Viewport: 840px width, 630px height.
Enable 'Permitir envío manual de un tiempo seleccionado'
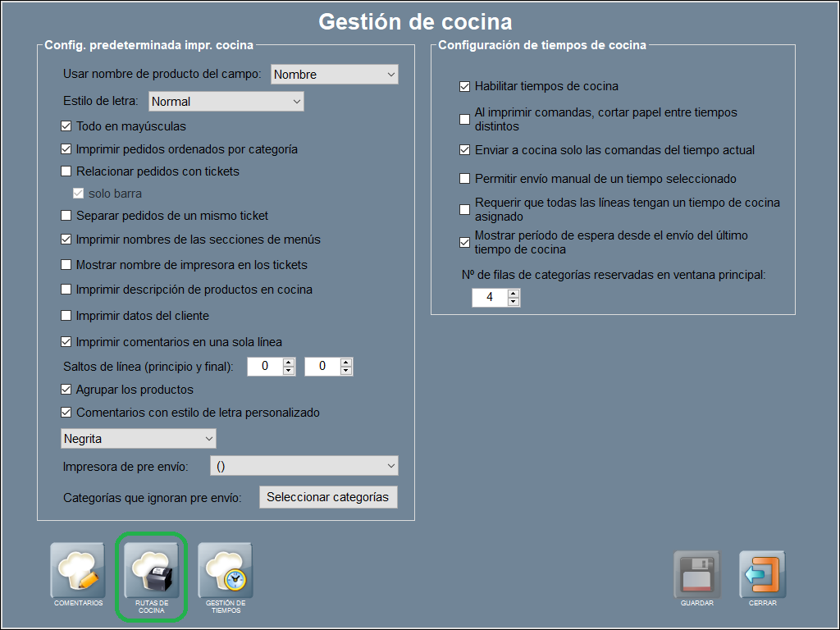465,179
